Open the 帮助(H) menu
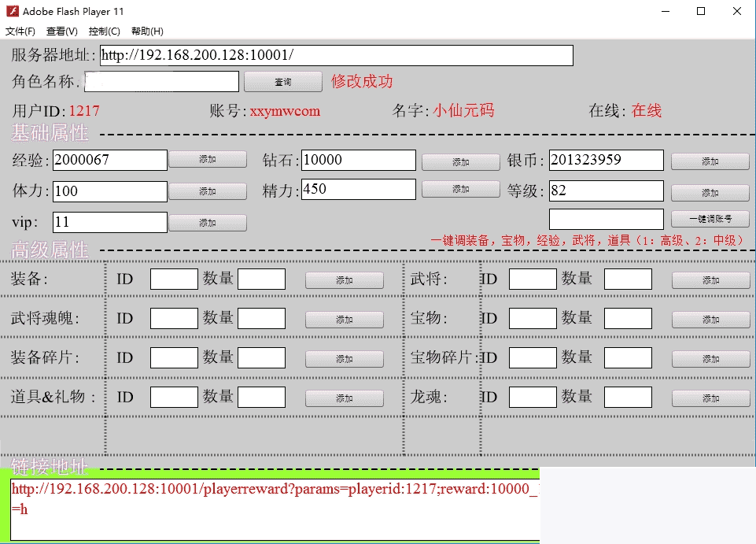 (147, 31)
